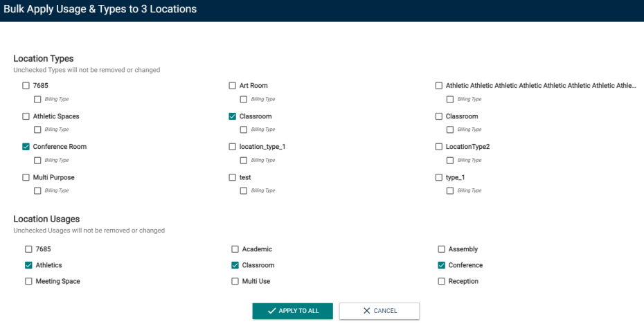Check the type_1 location type
Viewport: 644px width, 324px height.
439,177
